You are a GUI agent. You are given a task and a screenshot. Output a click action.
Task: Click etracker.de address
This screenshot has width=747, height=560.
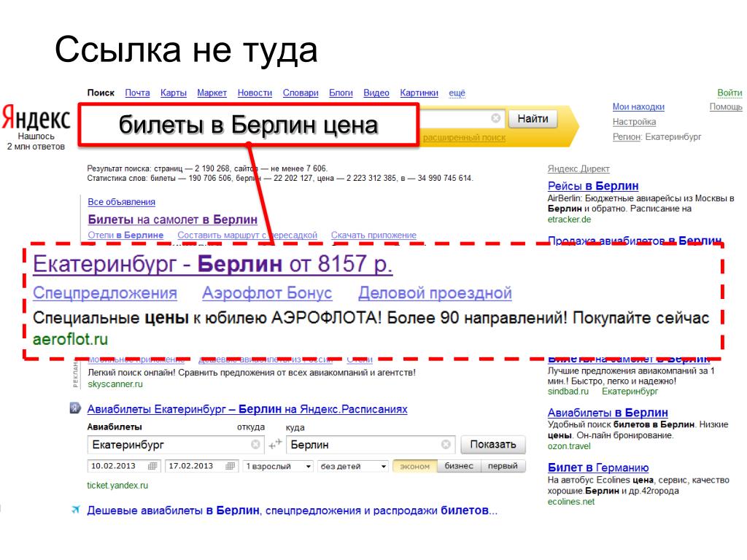[569, 219]
